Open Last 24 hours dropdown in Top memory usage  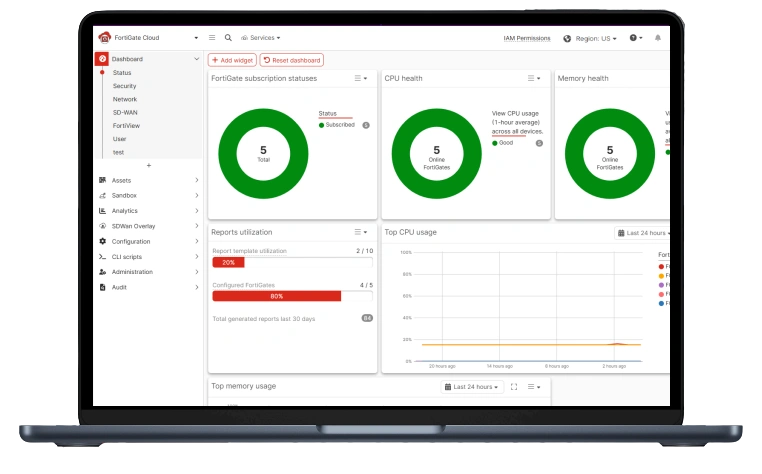pyautogui.click(x=471, y=386)
